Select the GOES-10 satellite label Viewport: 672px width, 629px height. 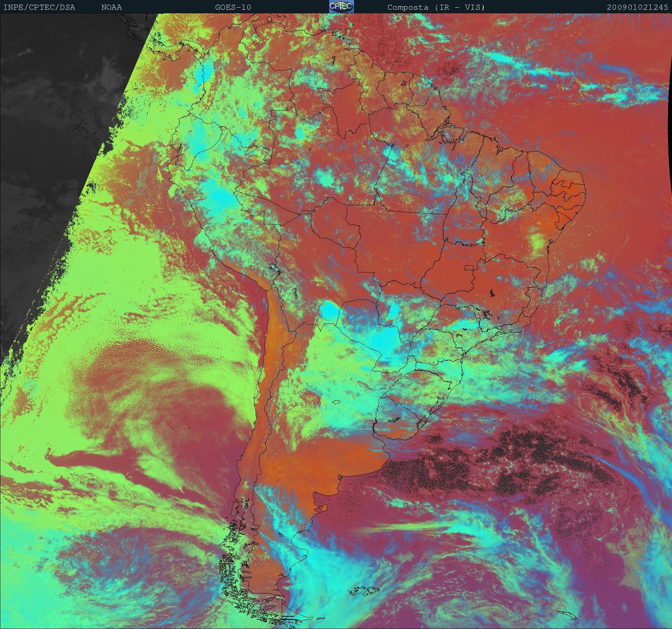tap(233, 7)
